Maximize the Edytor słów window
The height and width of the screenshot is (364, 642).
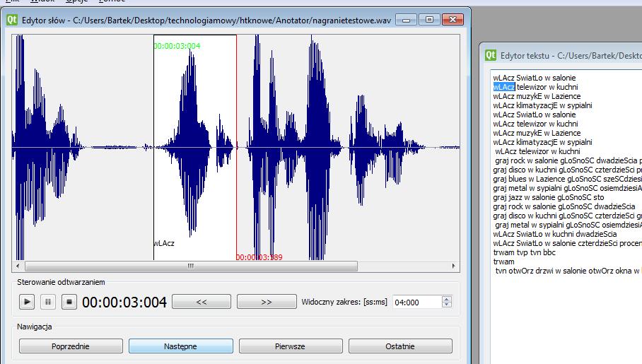point(429,20)
